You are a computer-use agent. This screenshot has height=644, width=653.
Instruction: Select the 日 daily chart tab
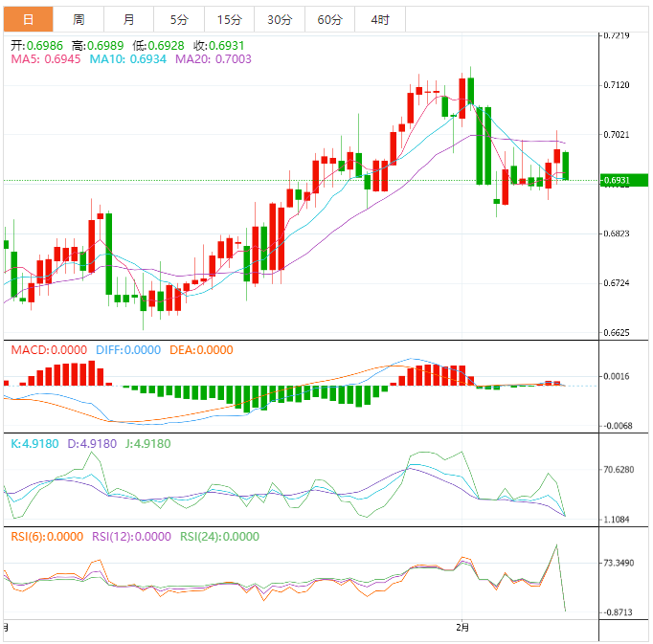[x=28, y=19]
